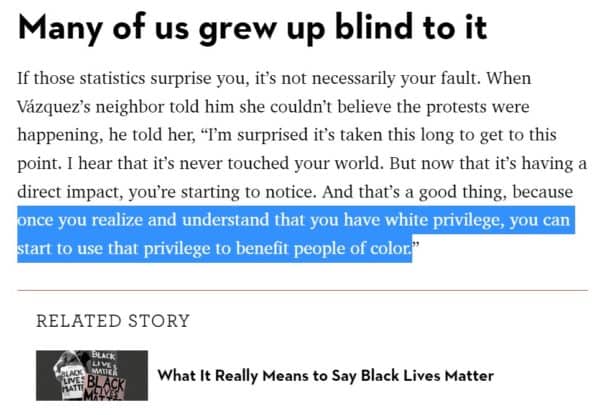This screenshot has width=600, height=415.
Task: Open the Black Lives Matter related story thumbnail
Action: click(92, 375)
